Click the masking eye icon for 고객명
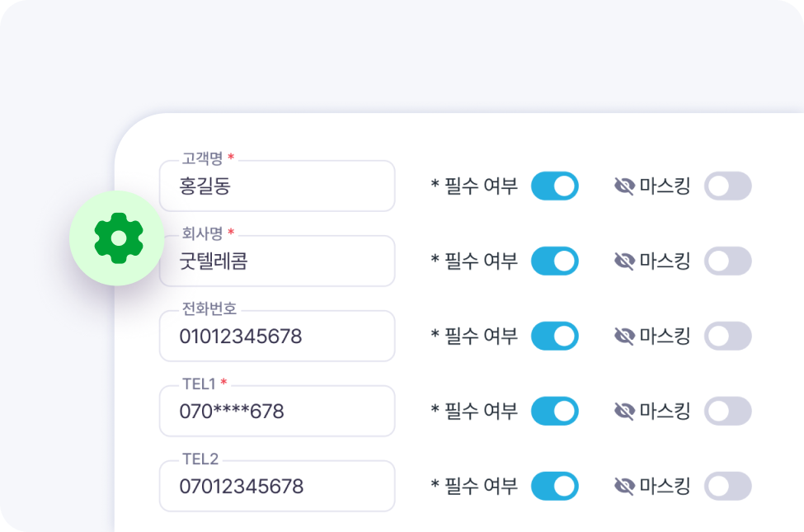This screenshot has width=804, height=532. pos(625,186)
